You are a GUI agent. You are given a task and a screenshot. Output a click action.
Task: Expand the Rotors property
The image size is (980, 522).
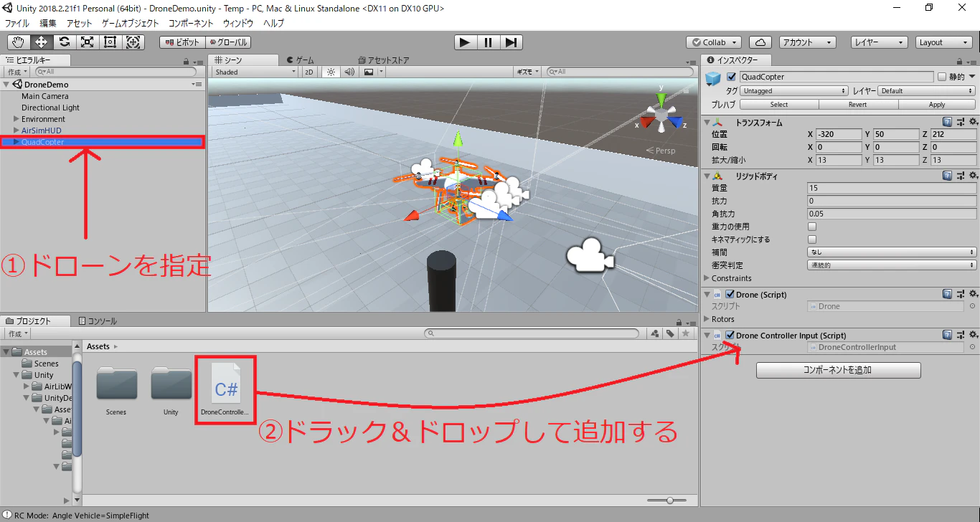[706, 319]
